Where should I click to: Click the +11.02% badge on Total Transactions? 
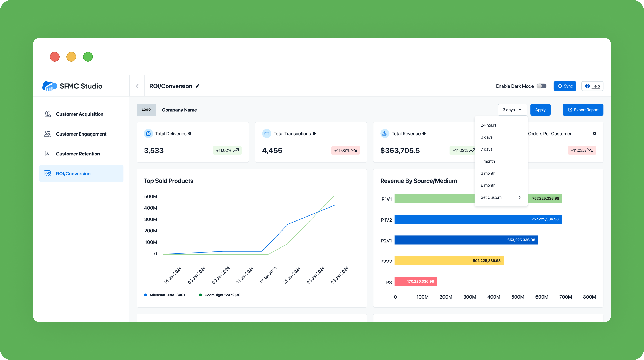pos(346,150)
